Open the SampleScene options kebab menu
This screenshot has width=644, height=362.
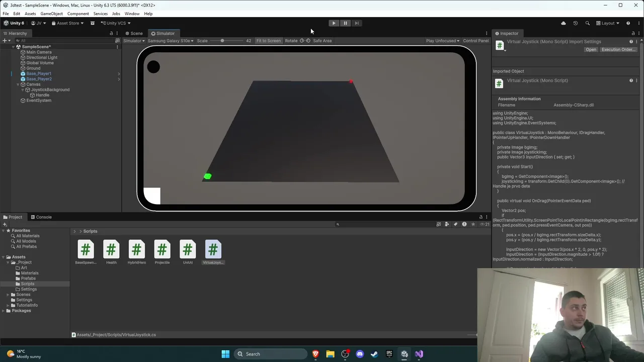click(x=117, y=47)
